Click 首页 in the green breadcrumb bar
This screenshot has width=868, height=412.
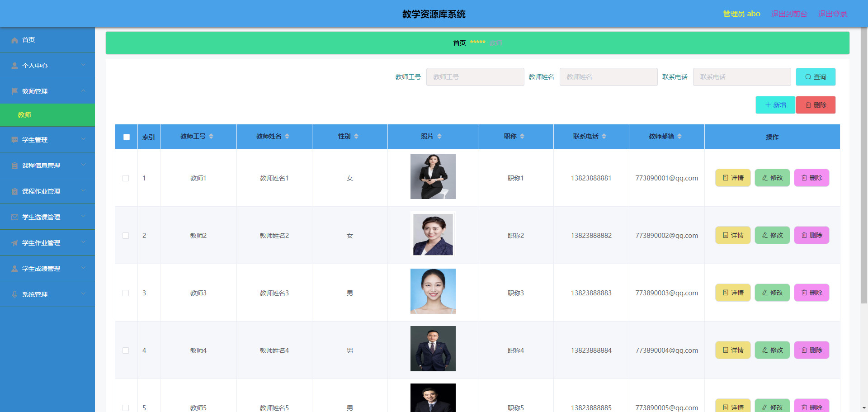click(459, 43)
